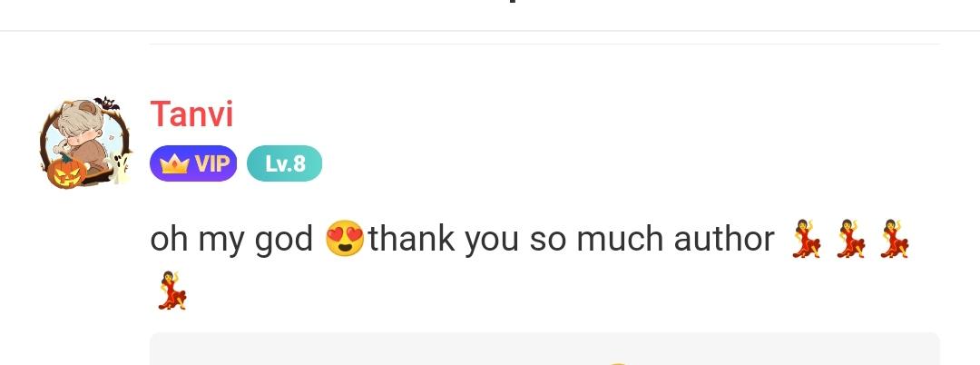Click the bat decoration atop the avatar
Screen dimensions: 980x365
click(x=105, y=104)
